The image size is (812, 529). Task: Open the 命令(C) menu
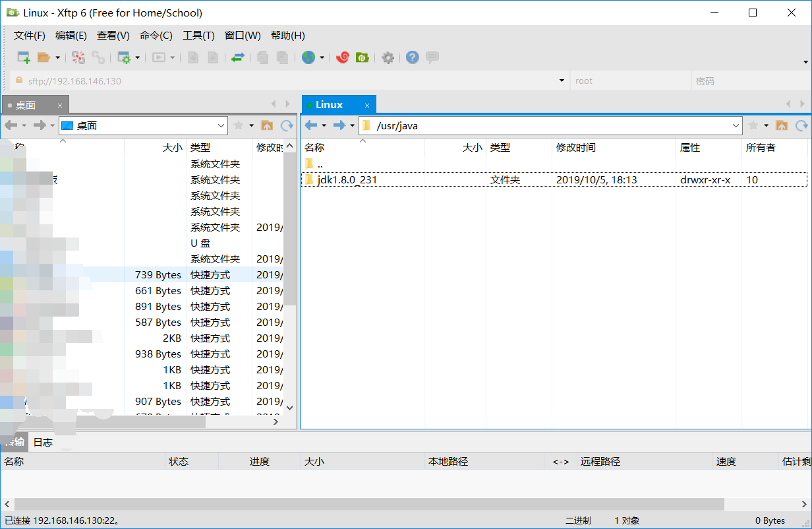[156, 36]
